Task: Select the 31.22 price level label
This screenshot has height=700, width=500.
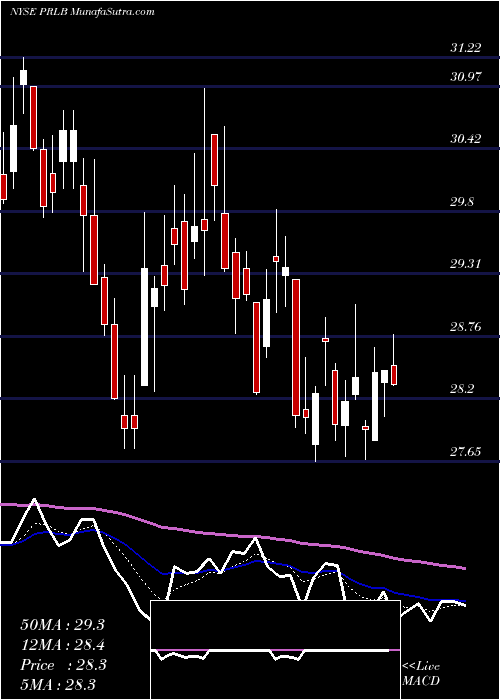Action: 466,47
